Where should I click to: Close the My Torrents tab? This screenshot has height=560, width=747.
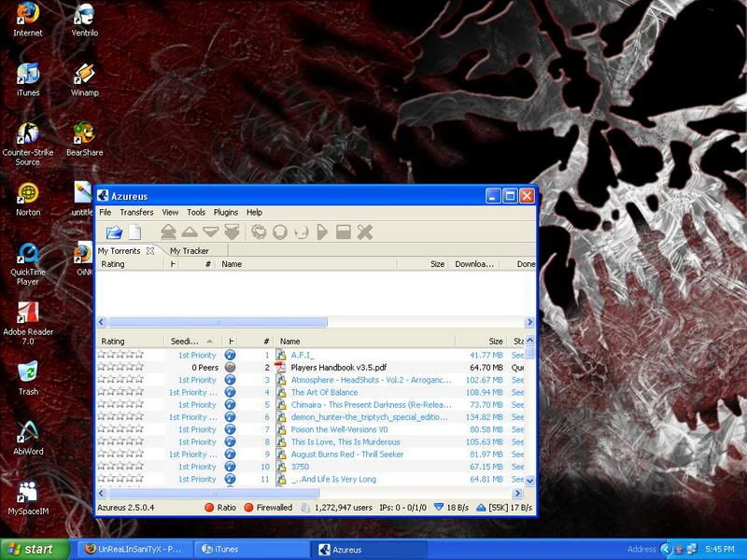(x=150, y=250)
